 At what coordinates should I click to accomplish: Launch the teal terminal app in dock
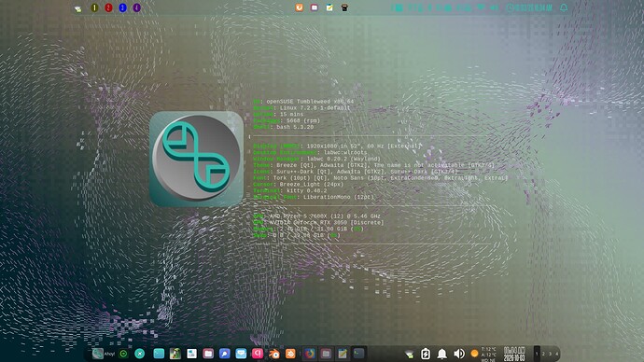[159, 354]
